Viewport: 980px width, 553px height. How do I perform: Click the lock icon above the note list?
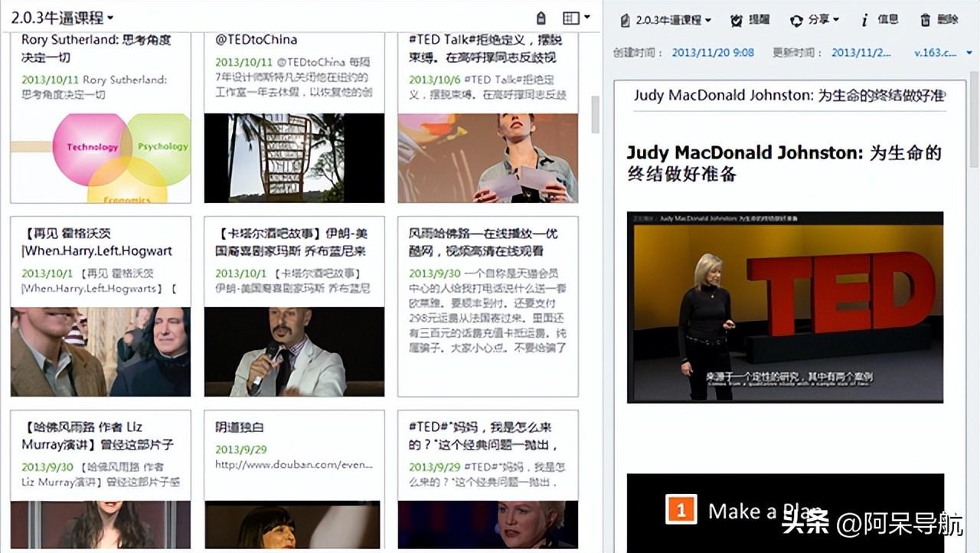(x=541, y=18)
